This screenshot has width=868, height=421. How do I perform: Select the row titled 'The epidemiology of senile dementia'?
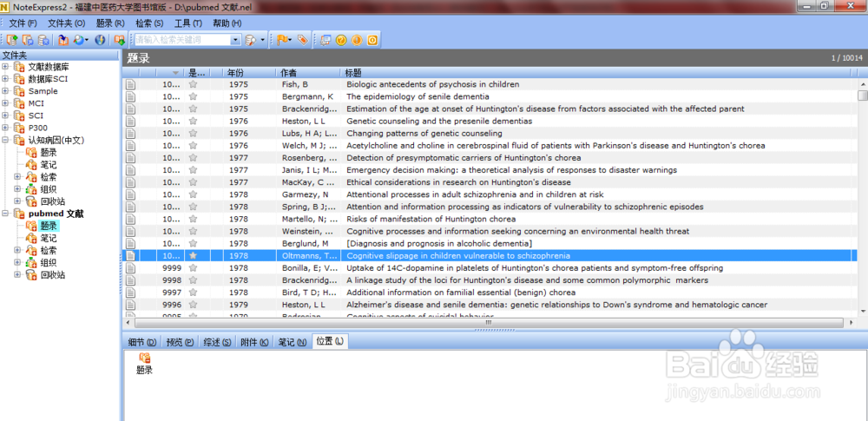point(490,96)
